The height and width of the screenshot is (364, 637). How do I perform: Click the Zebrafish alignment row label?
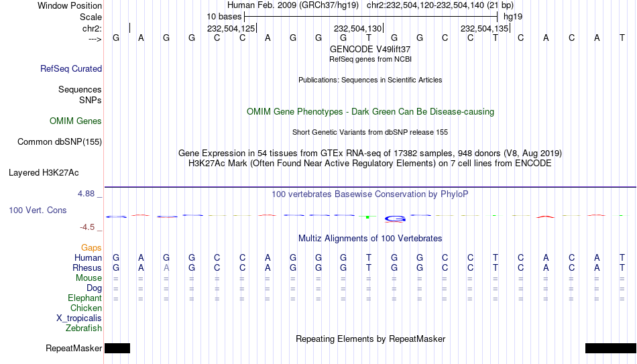pyautogui.click(x=84, y=328)
